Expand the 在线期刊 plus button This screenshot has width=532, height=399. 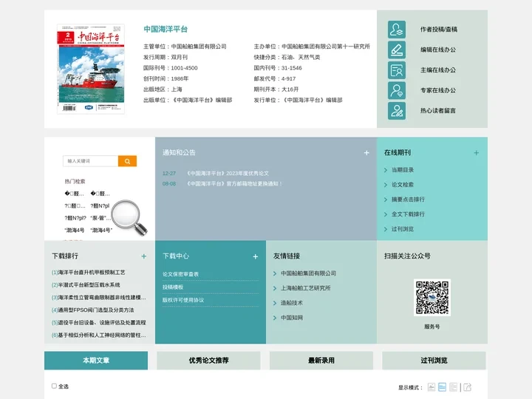point(476,153)
